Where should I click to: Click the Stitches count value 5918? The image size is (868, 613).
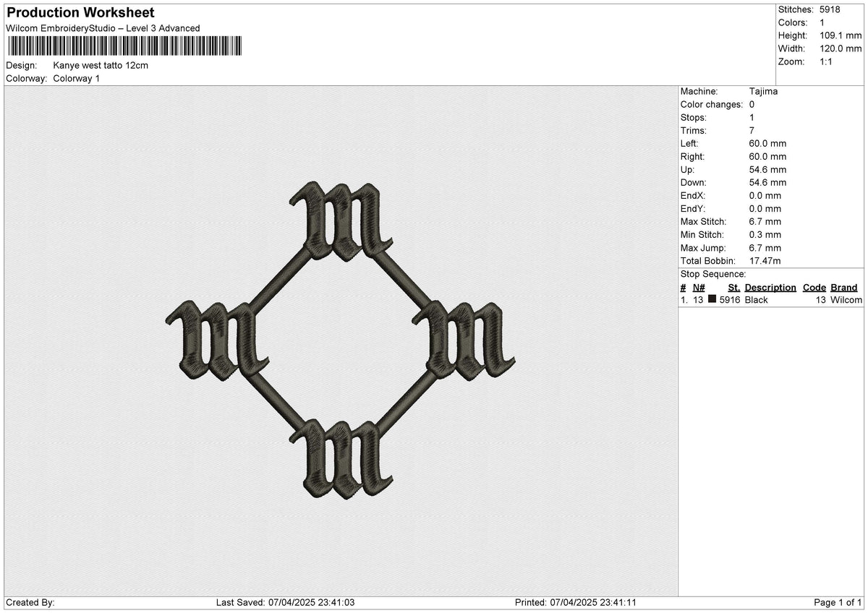830,9
